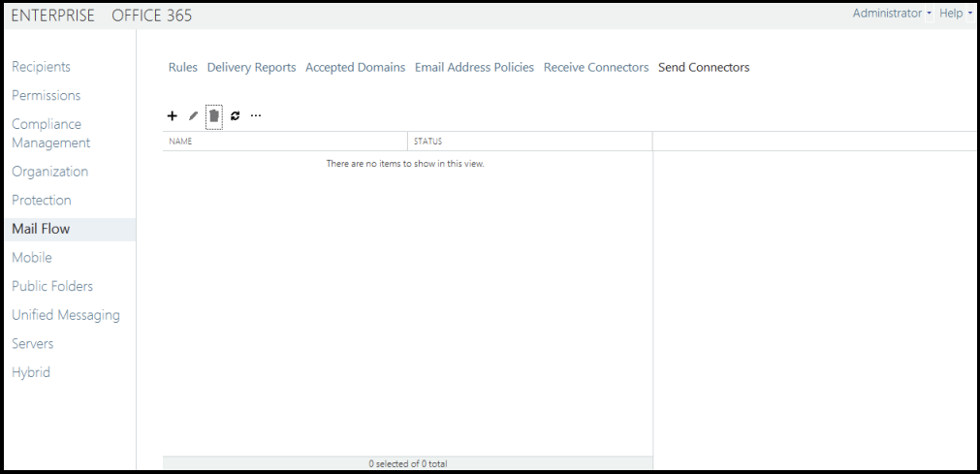Open the Accepted Domains tab
Screen dimensions: 980x474
tap(355, 68)
